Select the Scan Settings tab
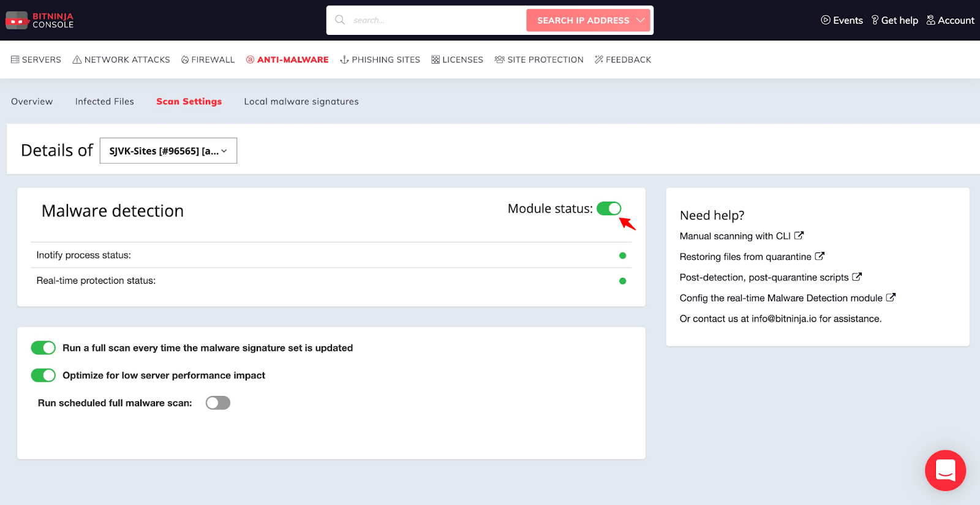 pyautogui.click(x=189, y=102)
